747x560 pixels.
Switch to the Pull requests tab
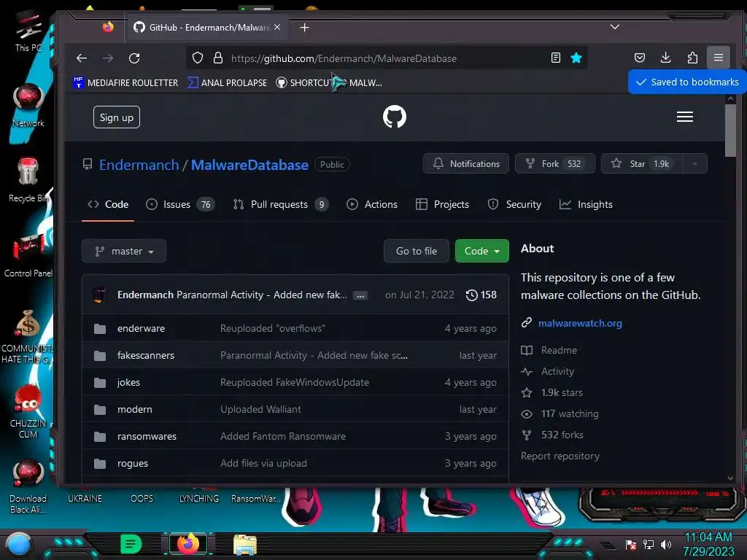[280, 204]
